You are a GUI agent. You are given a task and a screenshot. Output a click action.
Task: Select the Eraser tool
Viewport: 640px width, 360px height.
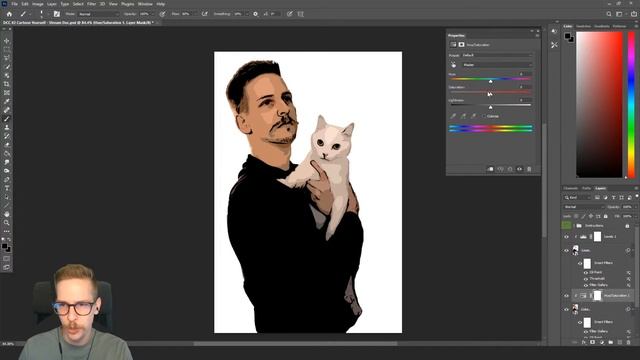tap(7, 145)
